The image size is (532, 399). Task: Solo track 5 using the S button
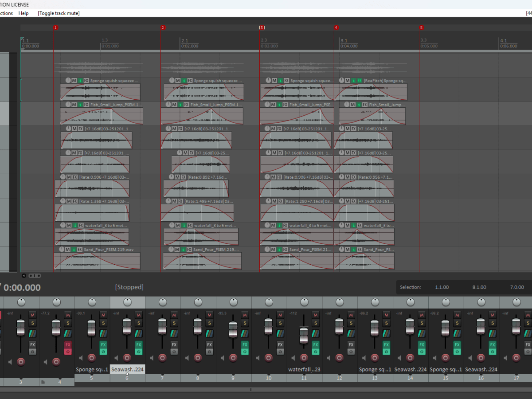pos(103,323)
